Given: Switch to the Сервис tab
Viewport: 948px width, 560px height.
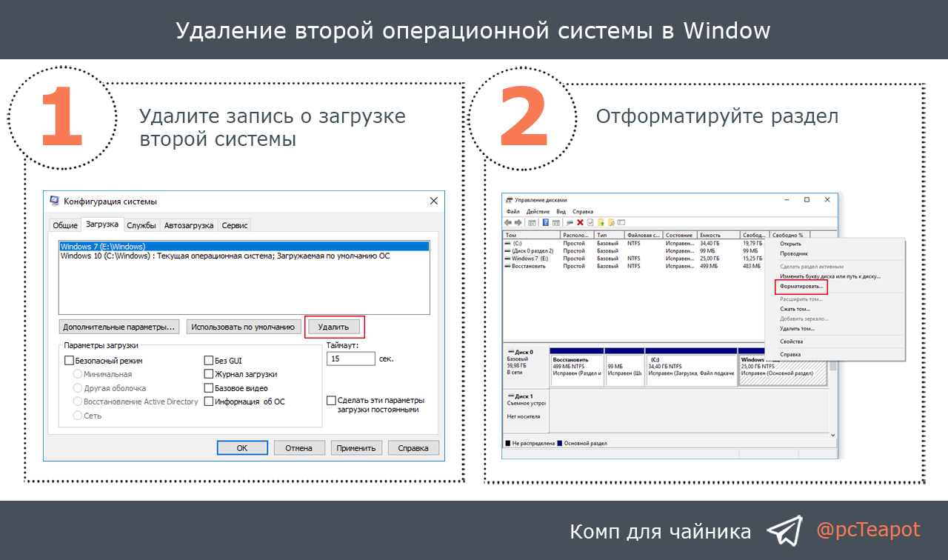Looking at the screenshot, I should click(x=235, y=225).
